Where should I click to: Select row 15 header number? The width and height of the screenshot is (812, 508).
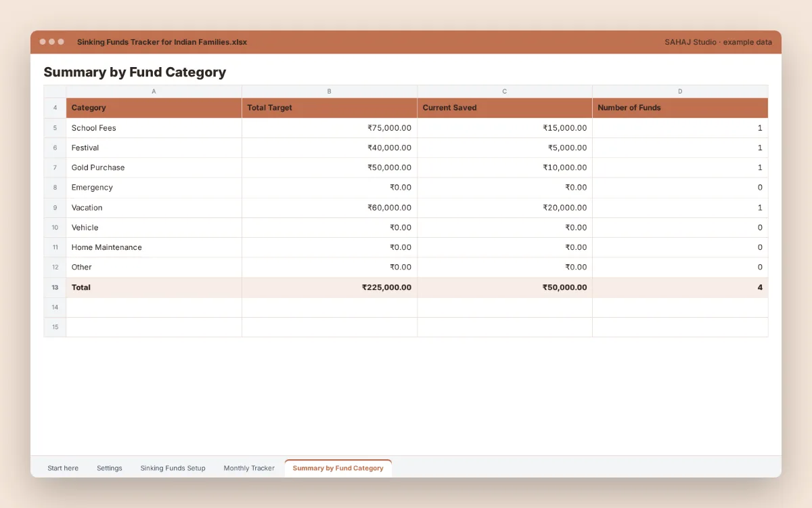pos(55,327)
